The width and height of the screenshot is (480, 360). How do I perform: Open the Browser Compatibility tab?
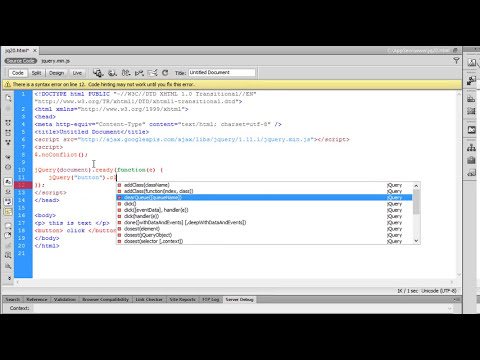(x=105, y=299)
